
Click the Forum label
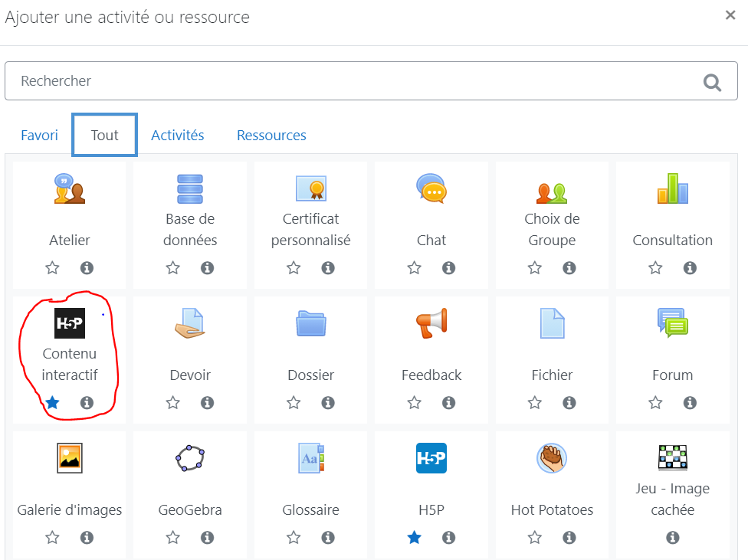pos(673,375)
